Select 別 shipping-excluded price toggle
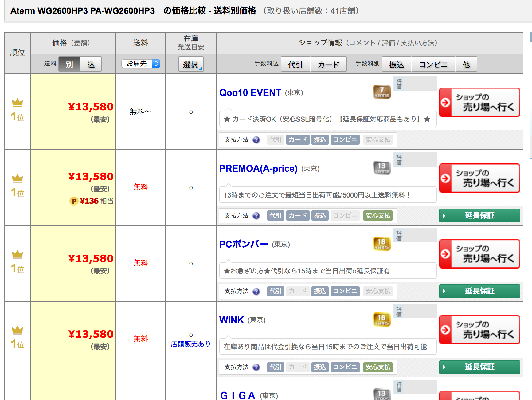The width and height of the screenshot is (532, 400). 69,64
